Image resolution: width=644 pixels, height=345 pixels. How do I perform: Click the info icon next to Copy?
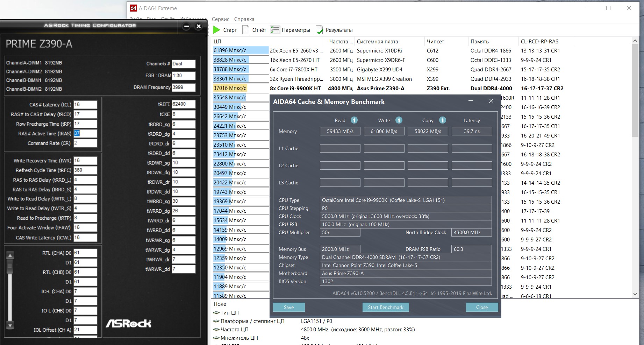(x=443, y=120)
